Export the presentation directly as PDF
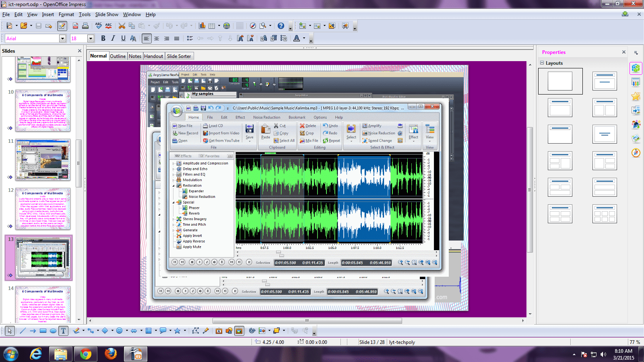The width and height of the screenshot is (644, 362). click(75, 26)
